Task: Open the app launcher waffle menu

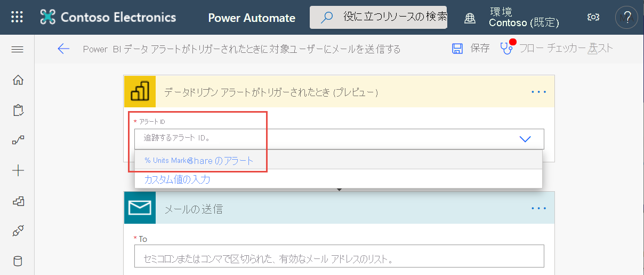Action: (17, 17)
